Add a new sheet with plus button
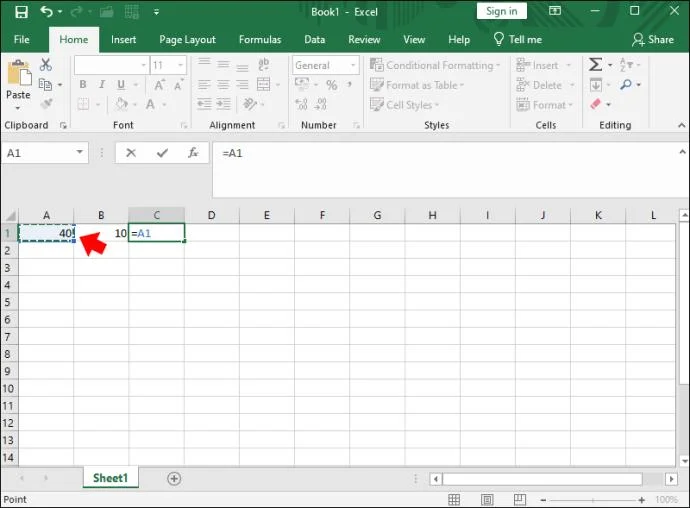690x508 pixels. pos(174,479)
